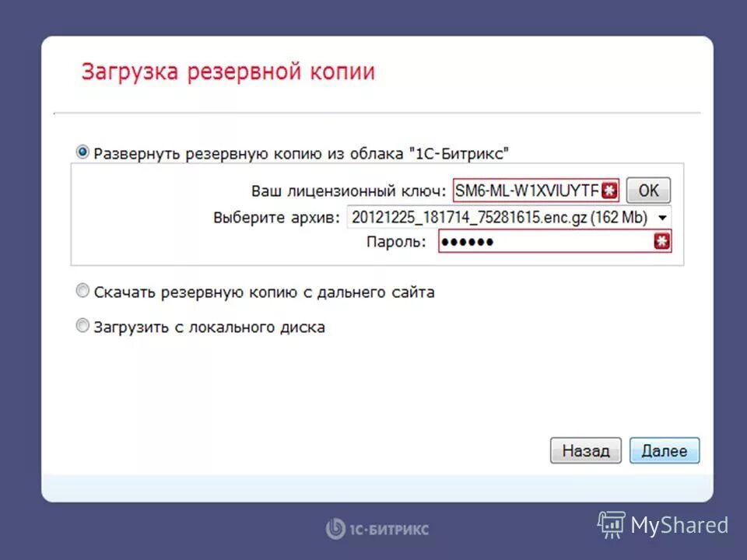Go back with the Назад button
The height and width of the screenshot is (560, 747).
tap(585, 450)
